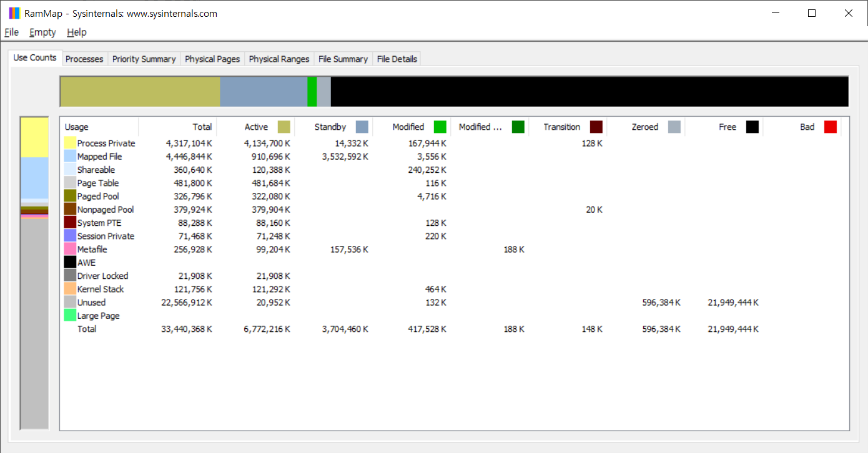This screenshot has height=453, width=868.
Task: Click the Free column header label
Action: [727, 127]
